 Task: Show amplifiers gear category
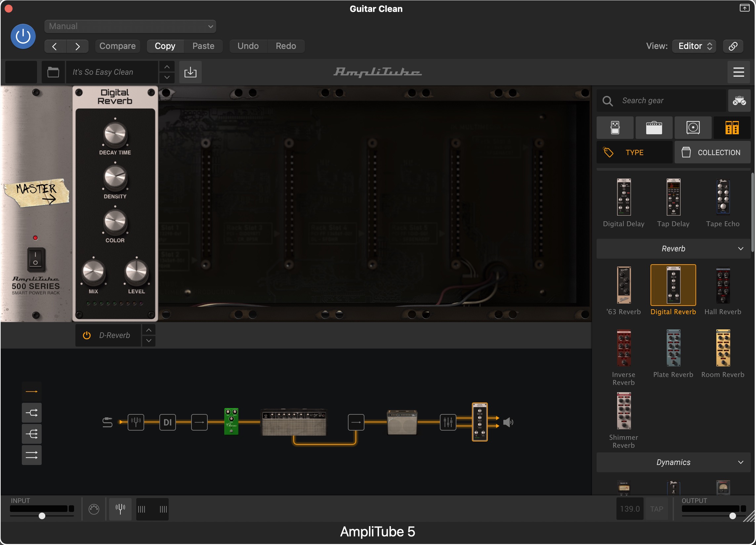click(x=654, y=128)
